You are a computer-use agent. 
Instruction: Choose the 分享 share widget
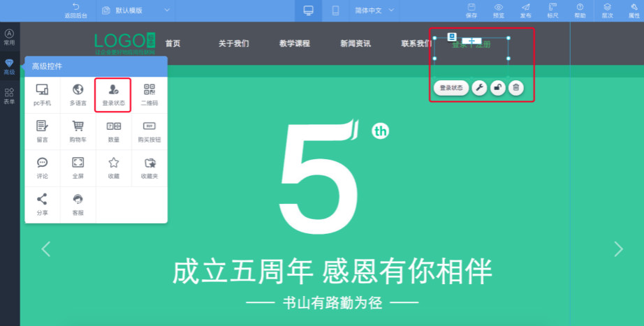[42, 203]
